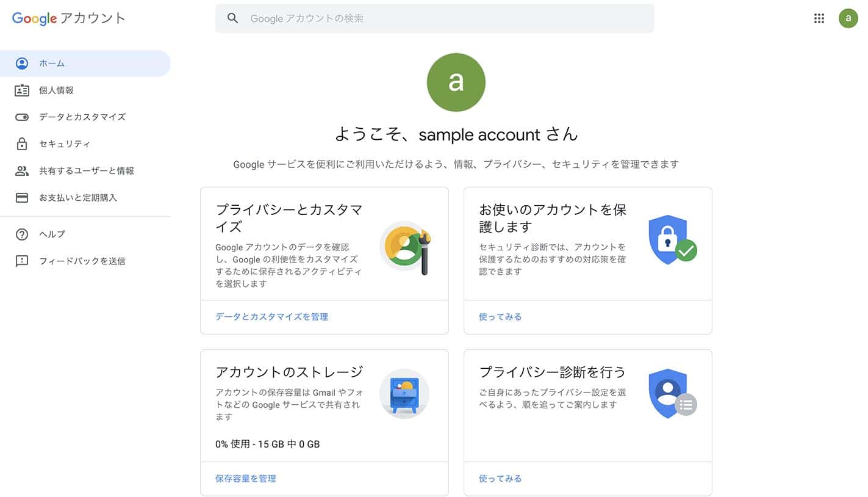Click the storage cabinet illustration
The image size is (868, 497).
click(x=404, y=394)
